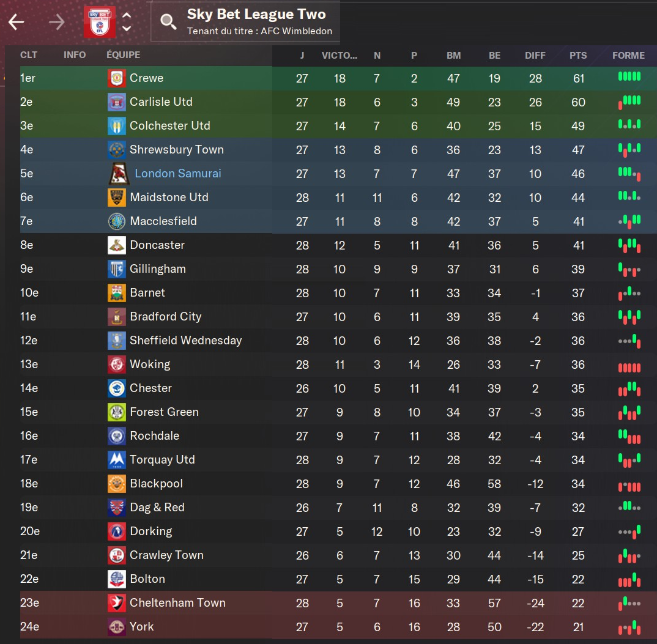Click the Blackpool club badge

(116, 484)
